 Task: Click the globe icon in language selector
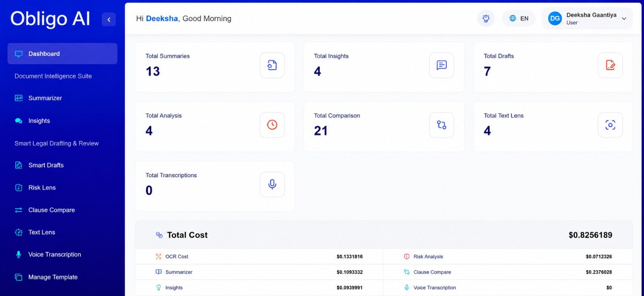[x=512, y=18]
